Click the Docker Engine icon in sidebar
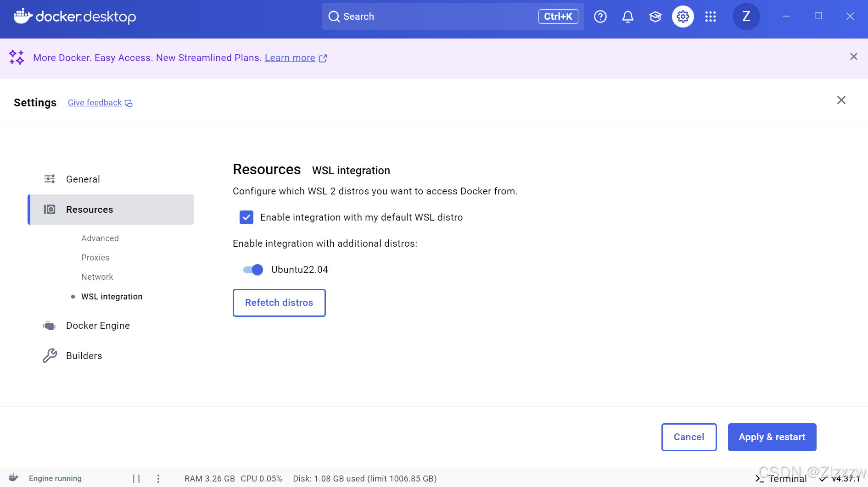The width and height of the screenshot is (868, 487). pos(50,326)
